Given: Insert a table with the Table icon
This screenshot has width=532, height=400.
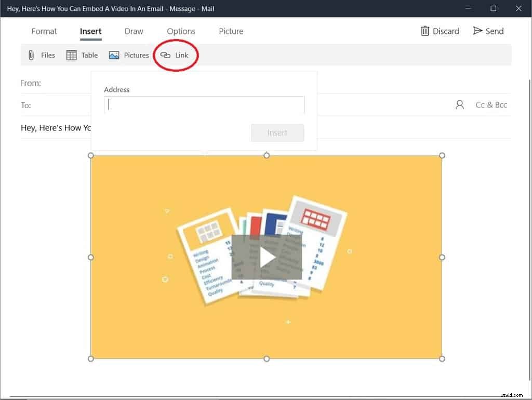Looking at the screenshot, I should [71, 55].
